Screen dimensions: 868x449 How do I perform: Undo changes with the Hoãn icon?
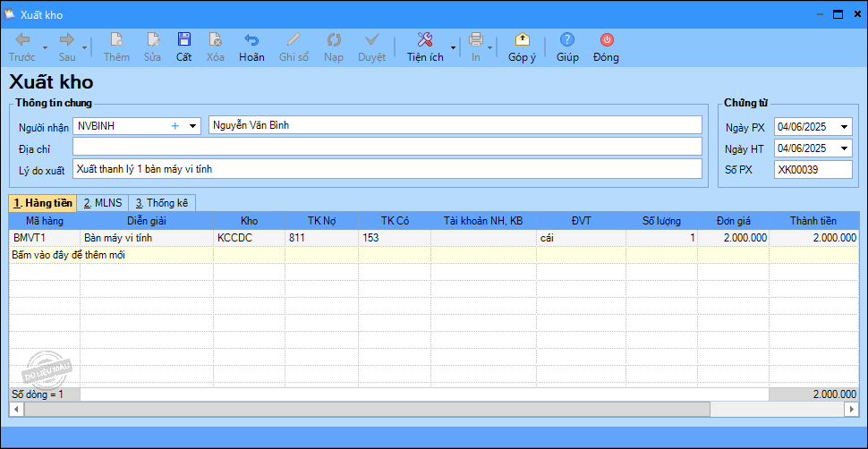pos(251,40)
